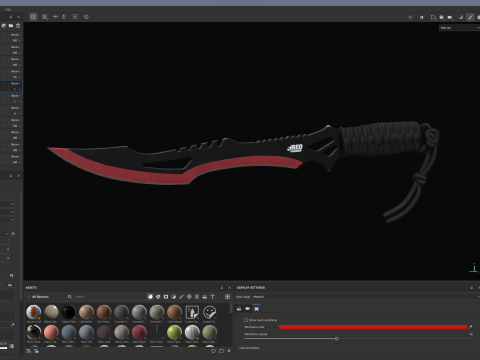Filter assets by textures icon
This screenshot has height=360, width=480.
pos(197,297)
